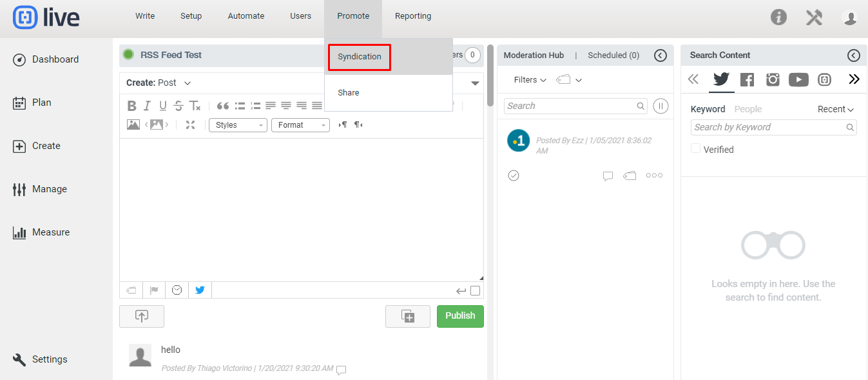Set right-to-left text direction
Viewport: 868px width, 380px height.
[358, 125]
